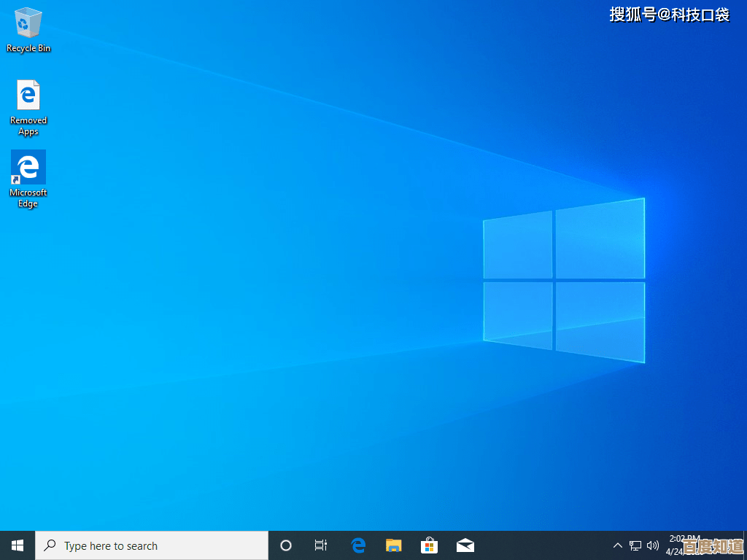Open the volume control in system tray
This screenshot has height=560, width=747.
[x=654, y=545]
